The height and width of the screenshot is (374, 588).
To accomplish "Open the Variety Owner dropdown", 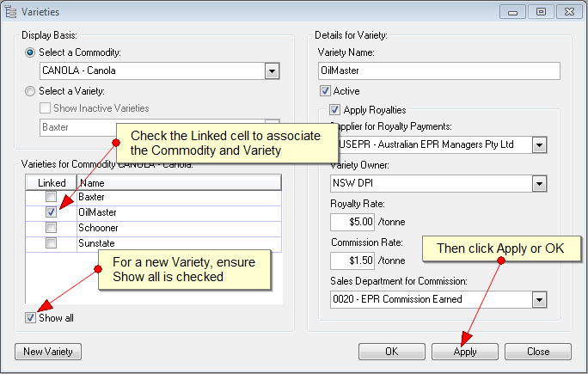I will [539, 183].
